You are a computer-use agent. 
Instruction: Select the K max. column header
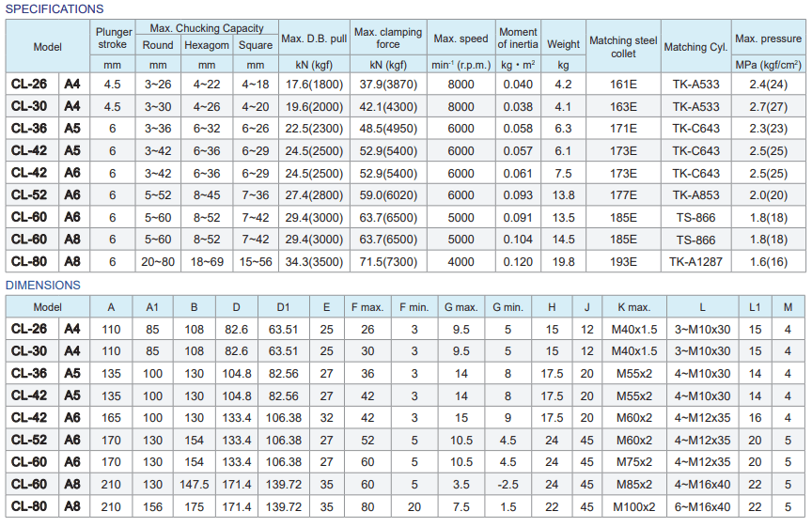click(x=632, y=306)
